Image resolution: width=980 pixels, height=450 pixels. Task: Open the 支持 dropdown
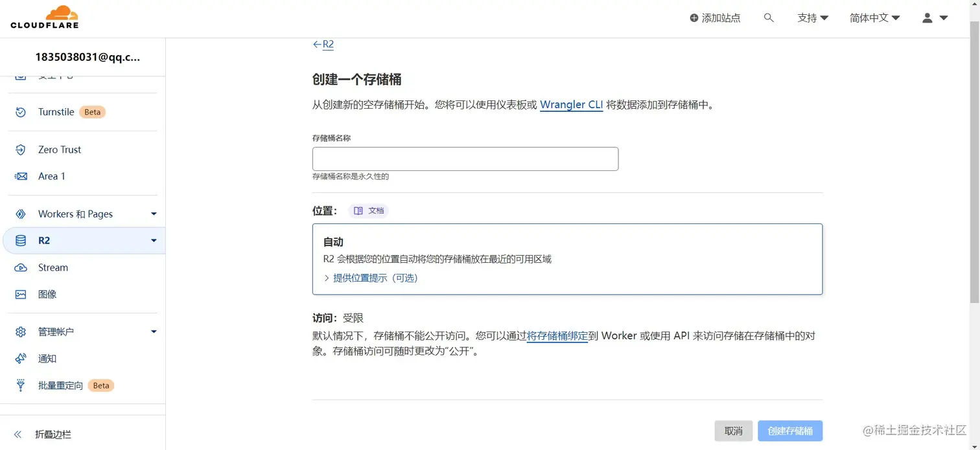pos(813,18)
